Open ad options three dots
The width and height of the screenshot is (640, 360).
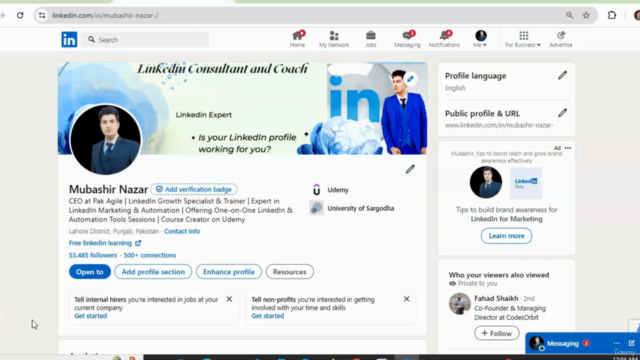pos(568,148)
